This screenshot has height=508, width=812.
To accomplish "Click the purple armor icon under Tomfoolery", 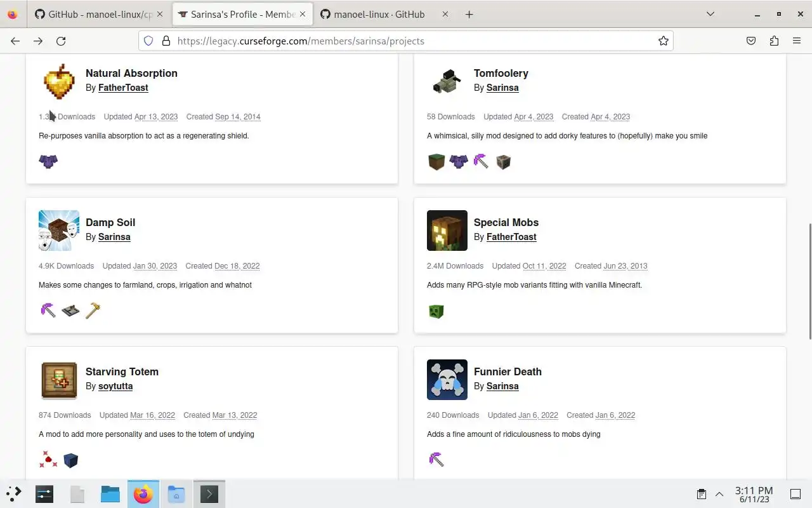I will 459,161.
